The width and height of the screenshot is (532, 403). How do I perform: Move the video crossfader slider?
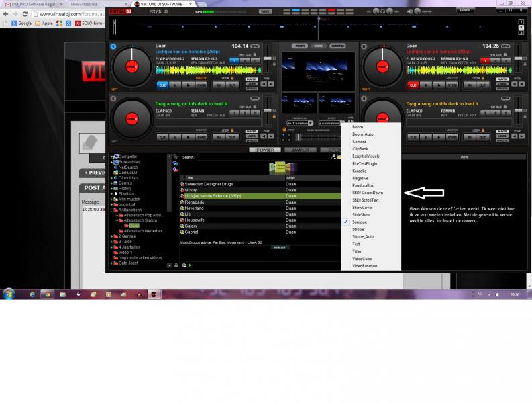point(299,137)
